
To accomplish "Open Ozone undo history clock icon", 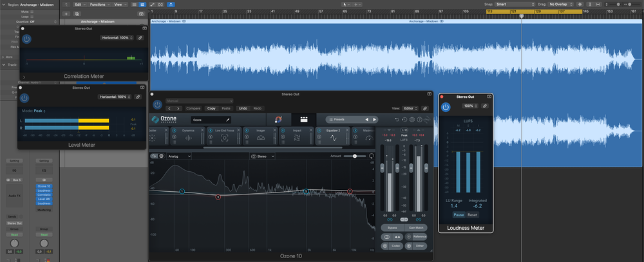I will click(x=404, y=120).
